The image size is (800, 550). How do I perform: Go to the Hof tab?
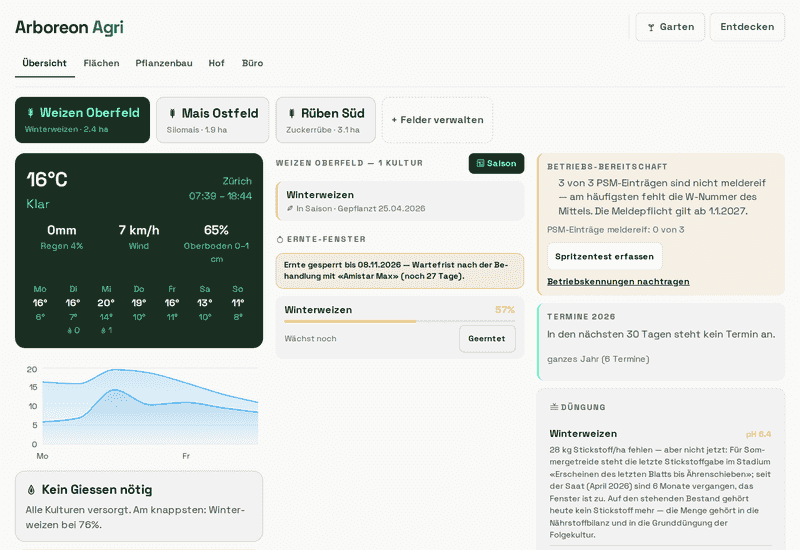(x=216, y=63)
